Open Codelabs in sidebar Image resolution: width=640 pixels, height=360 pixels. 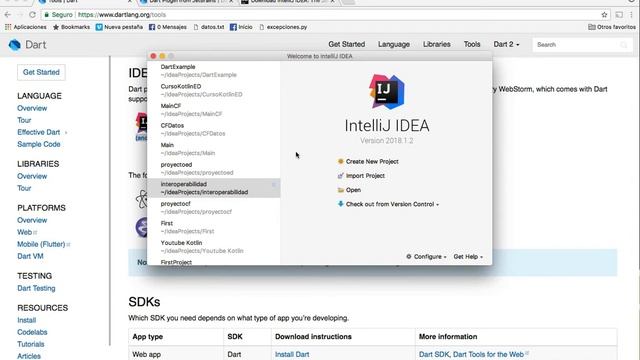pyautogui.click(x=32, y=332)
